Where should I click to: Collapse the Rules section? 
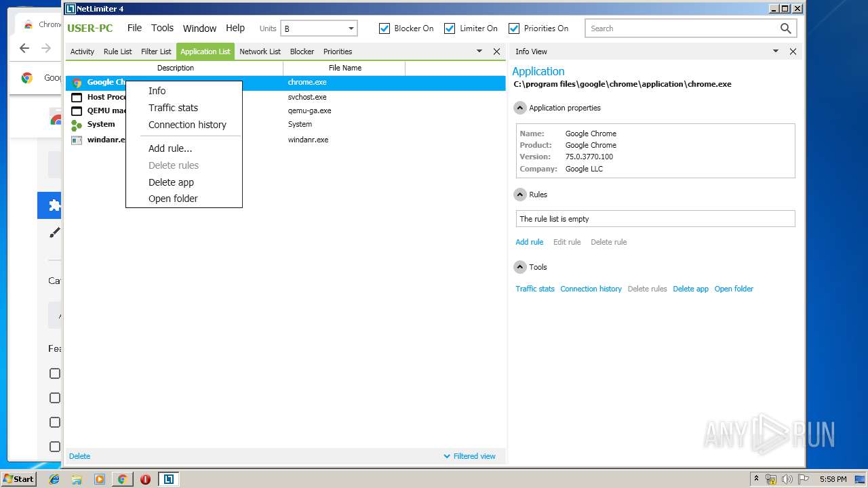(520, 195)
